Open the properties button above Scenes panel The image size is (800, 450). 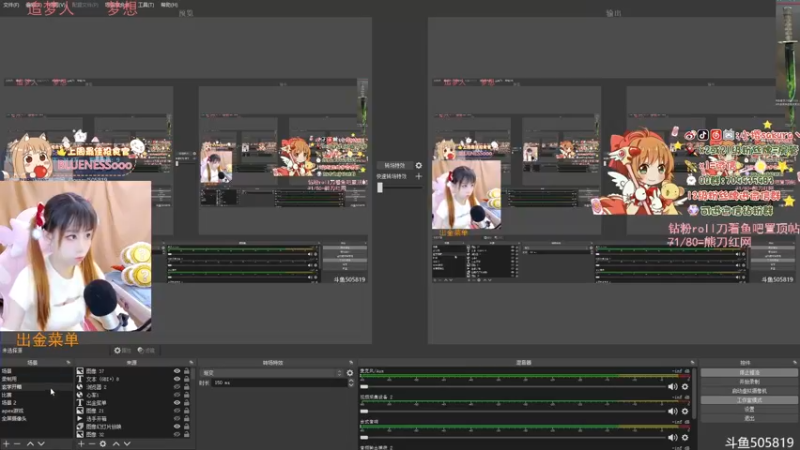coord(122,351)
